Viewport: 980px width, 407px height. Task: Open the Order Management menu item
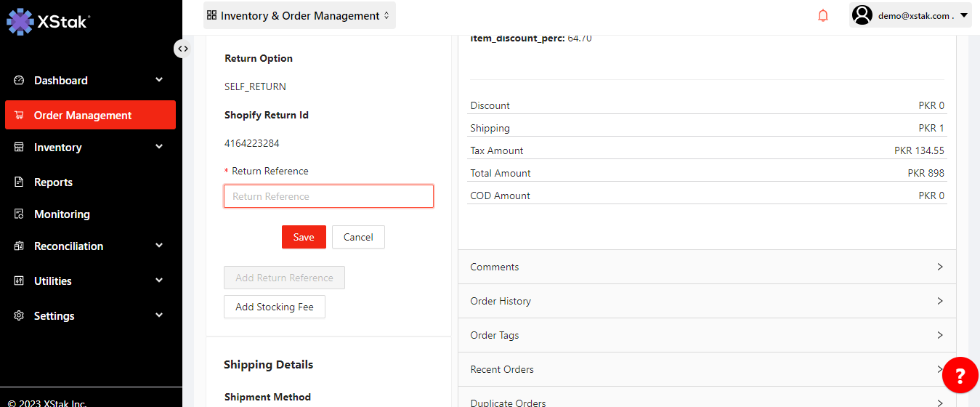[x=90, y=116]
